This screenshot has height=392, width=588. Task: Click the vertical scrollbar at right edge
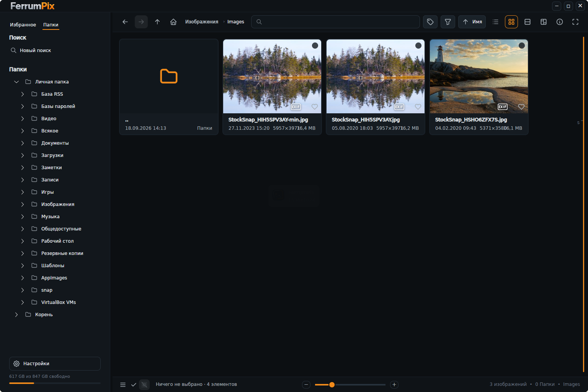tap(583, 204)
